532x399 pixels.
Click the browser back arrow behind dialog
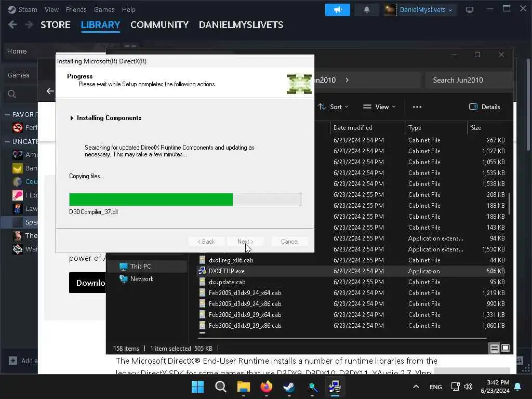pyautogui.click(x=50, y=91)
